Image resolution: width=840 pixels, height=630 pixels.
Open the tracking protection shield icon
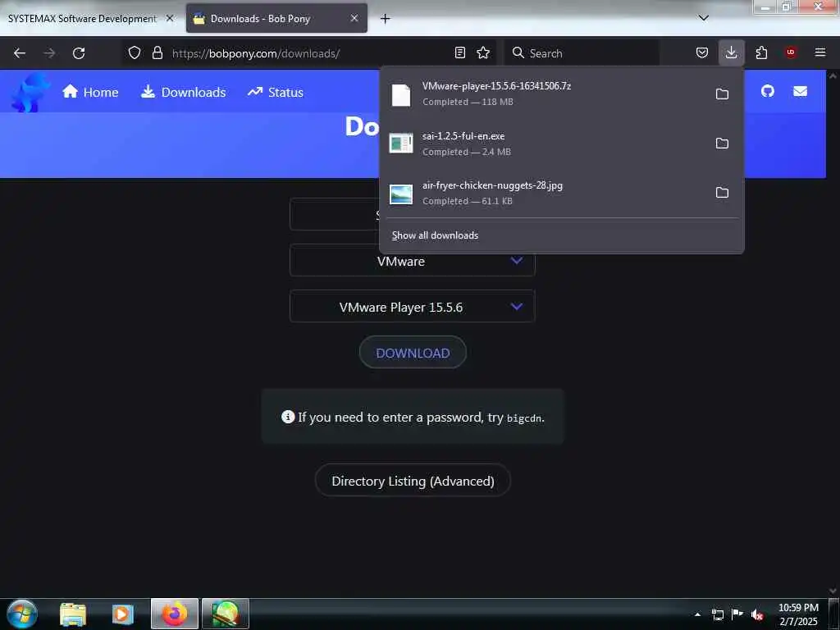(x=135, y=53)
